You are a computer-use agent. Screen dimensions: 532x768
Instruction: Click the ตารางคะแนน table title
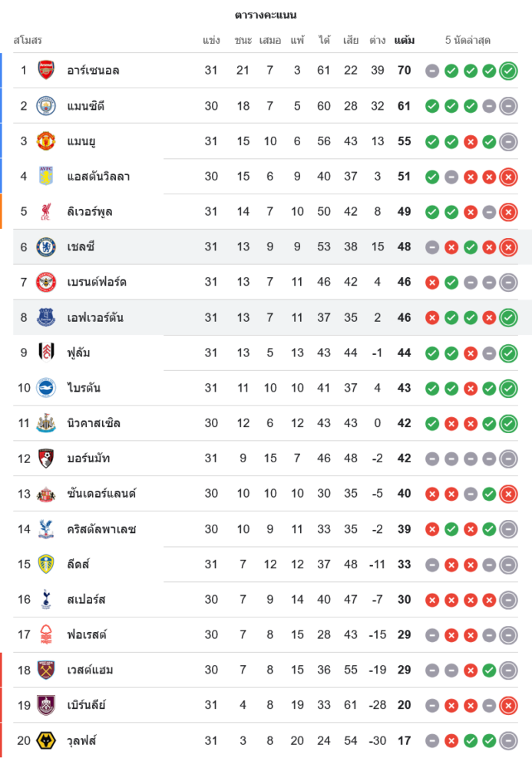tap(266, 15)
